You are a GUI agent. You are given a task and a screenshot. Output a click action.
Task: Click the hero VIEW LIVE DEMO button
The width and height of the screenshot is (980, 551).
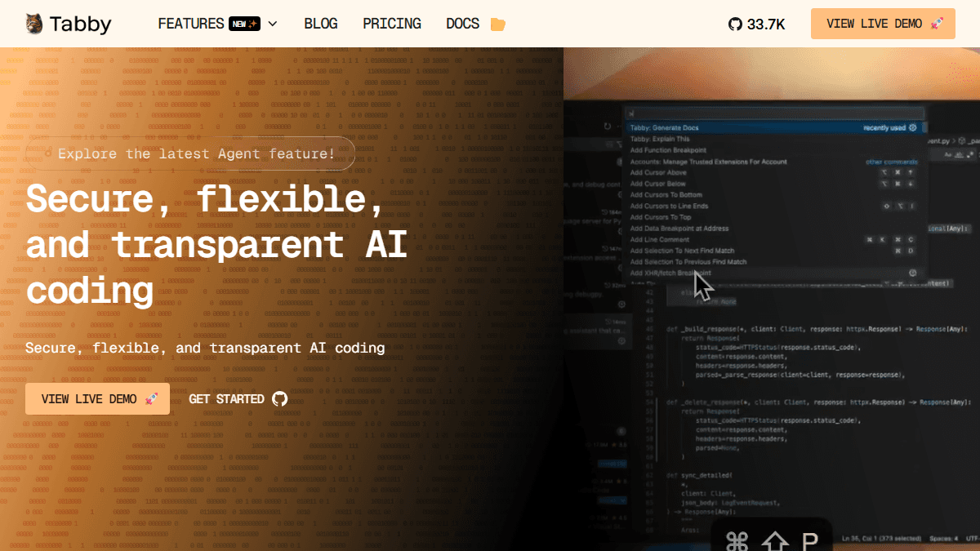click(x=97, y=398)
